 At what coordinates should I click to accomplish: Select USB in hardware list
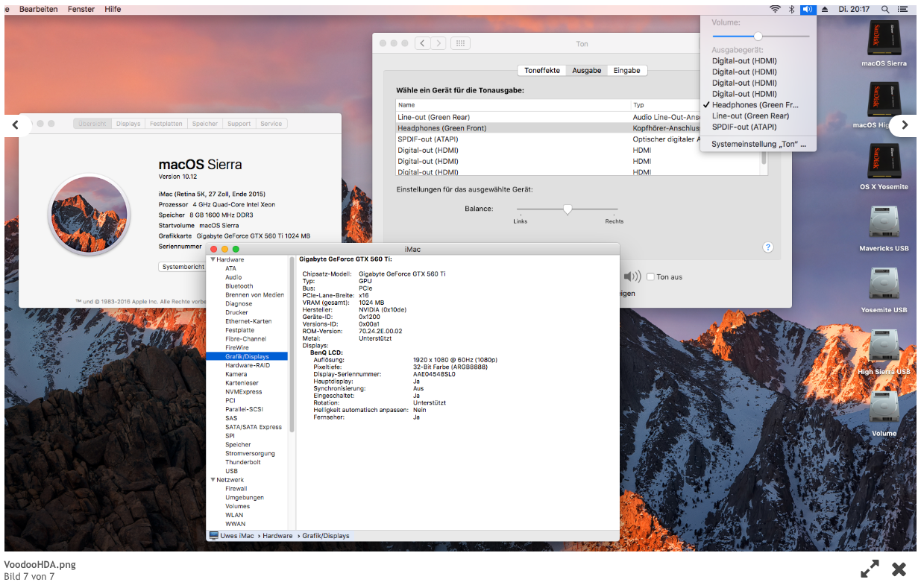231,471
